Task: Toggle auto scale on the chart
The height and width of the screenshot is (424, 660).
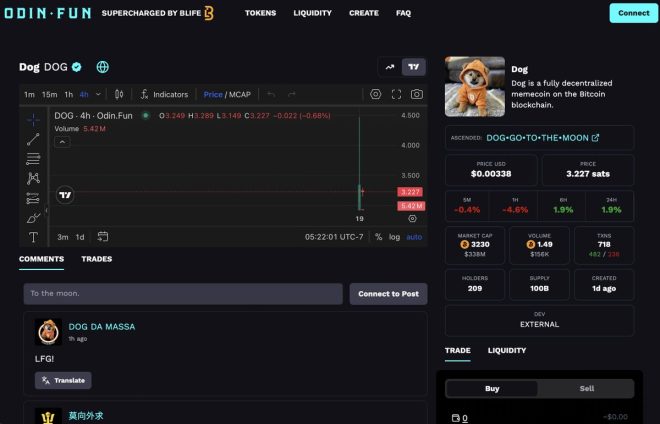Action: tap(414, 237)
